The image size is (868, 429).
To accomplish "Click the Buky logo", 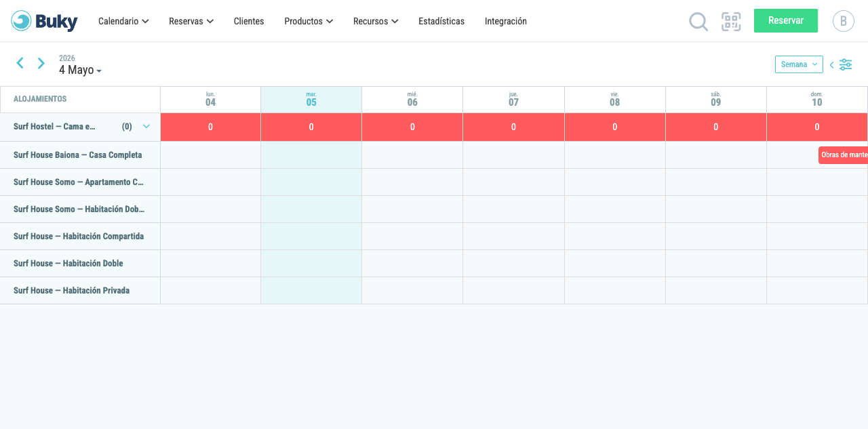I will click(x=45, y=21).
